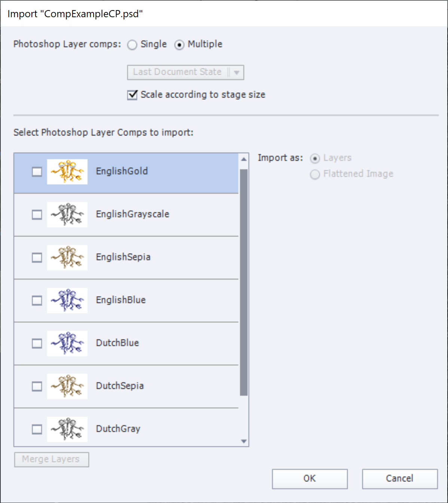
Task: Check the EnglishGold layer comp checkbox
Action: point(37,172)
